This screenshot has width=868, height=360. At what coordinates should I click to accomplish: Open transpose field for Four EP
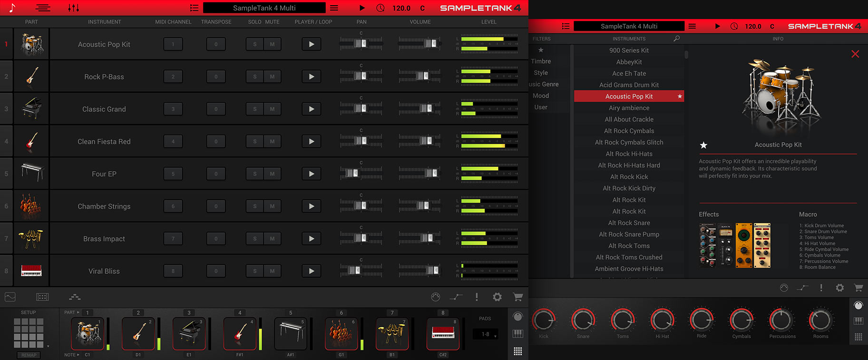point(216,174)
